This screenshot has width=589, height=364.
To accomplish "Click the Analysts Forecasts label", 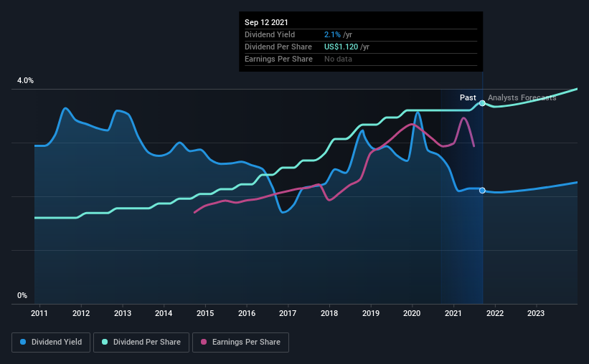I will [x=522, y=97].
